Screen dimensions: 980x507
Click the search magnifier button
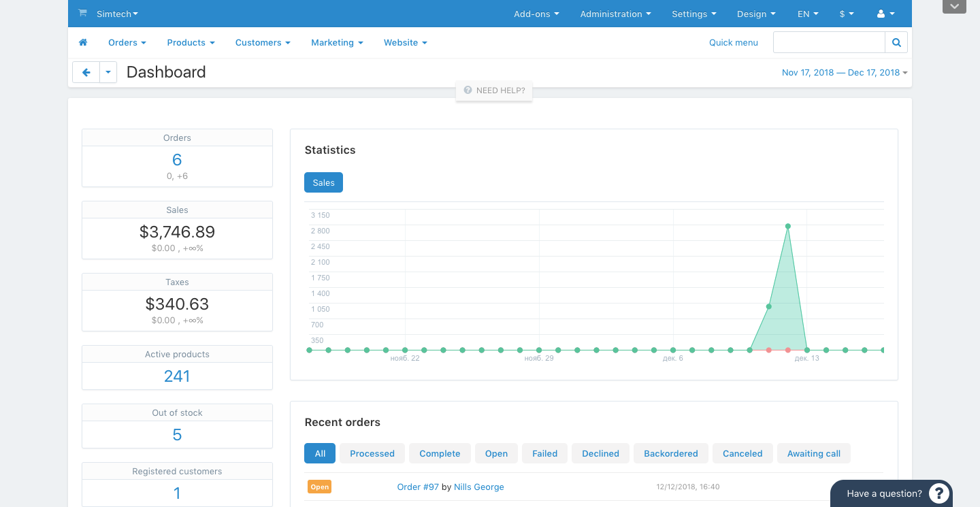coord(896,42)
